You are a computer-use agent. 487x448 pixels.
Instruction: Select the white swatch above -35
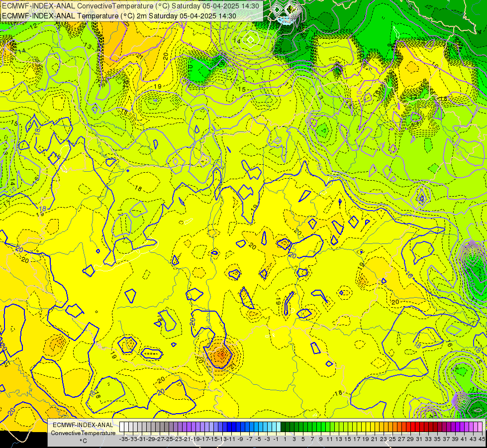click(122, 427)
